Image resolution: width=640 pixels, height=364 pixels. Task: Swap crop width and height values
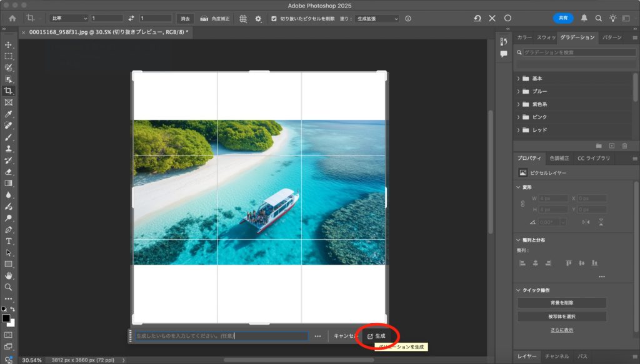131,19
